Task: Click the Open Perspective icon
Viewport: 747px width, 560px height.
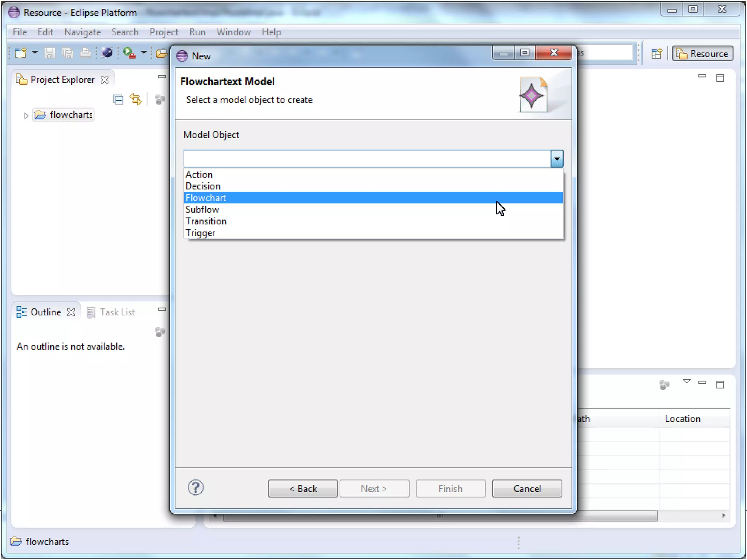Action: point(657,54)
